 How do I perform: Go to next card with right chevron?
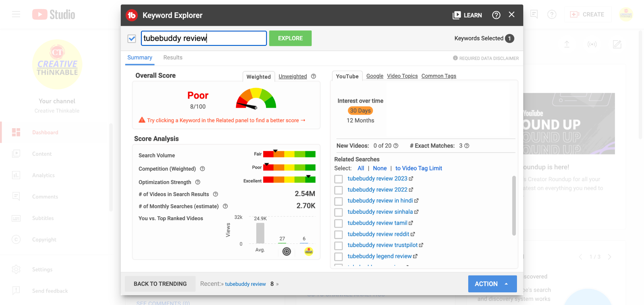point(610,257)
